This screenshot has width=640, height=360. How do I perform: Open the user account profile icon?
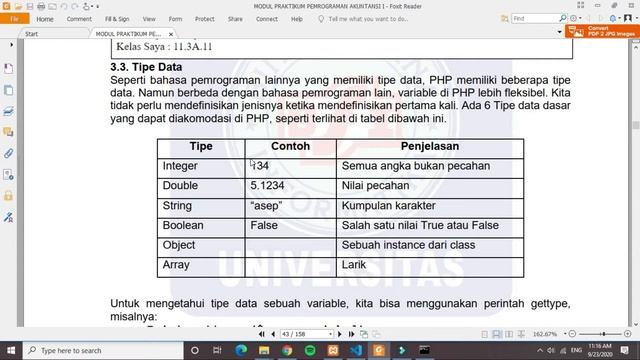[x=628, y=18]
